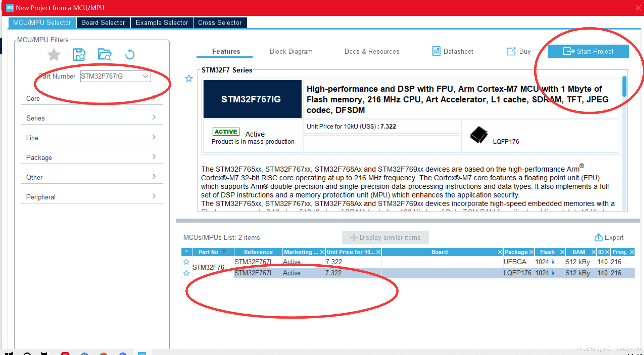644x355 pixels.
Task: Export the MCU list
Action: 609,238
